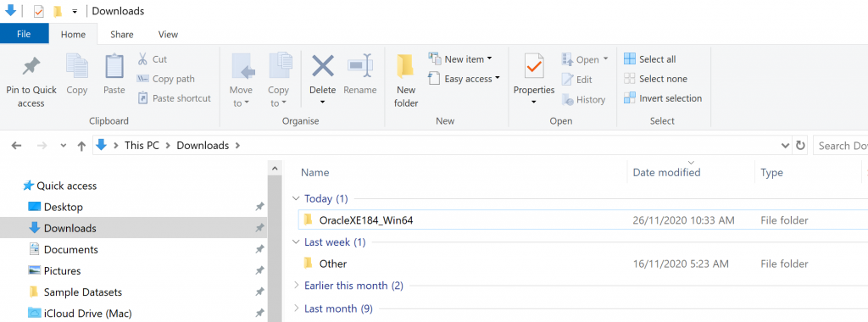
Task: Open the Copy to dropdown
Action: click(x=278, y=97)
